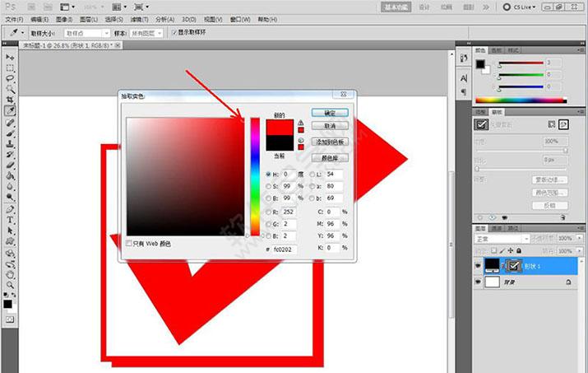This screenshot has height=373, width=588.
Task: Open the 帮助(H) menu
Action: pos(267,20)
